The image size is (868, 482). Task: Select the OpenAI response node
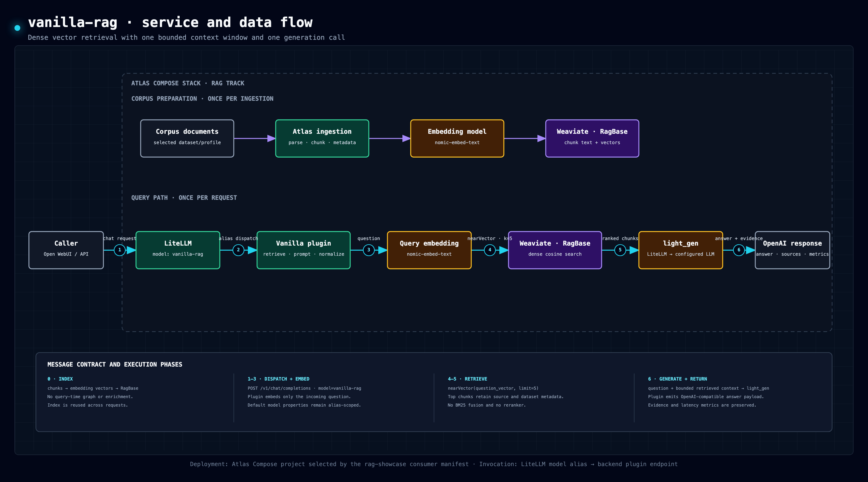click(792, 250)
